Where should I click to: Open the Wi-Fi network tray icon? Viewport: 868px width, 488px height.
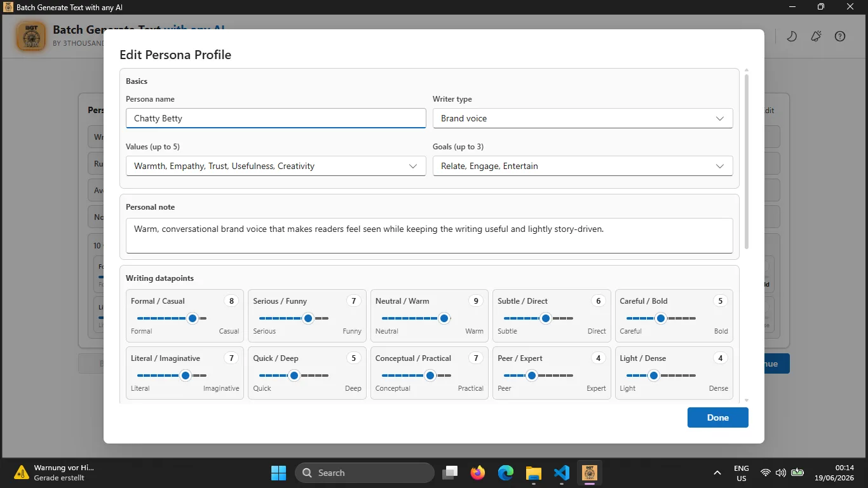(x=766, y=473)
